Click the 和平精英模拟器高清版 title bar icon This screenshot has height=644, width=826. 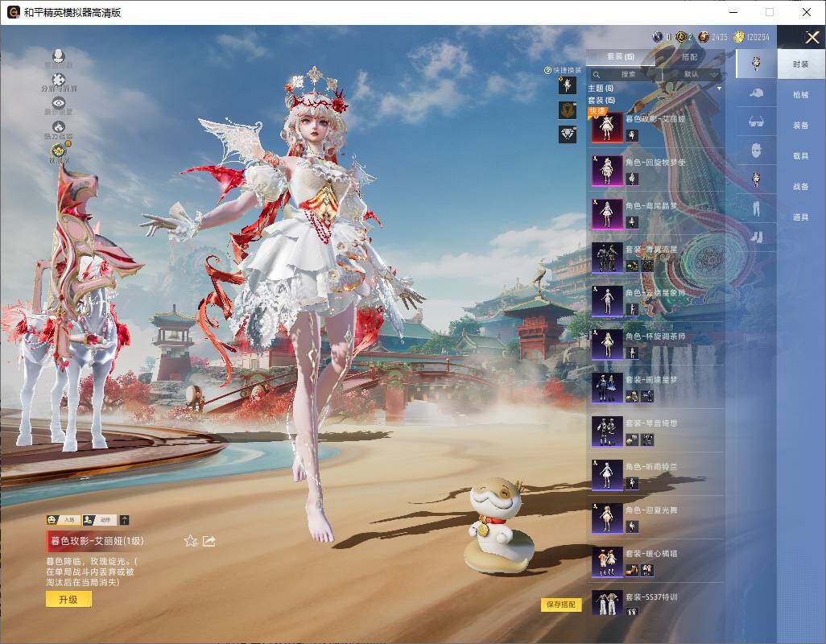(13, 12)
